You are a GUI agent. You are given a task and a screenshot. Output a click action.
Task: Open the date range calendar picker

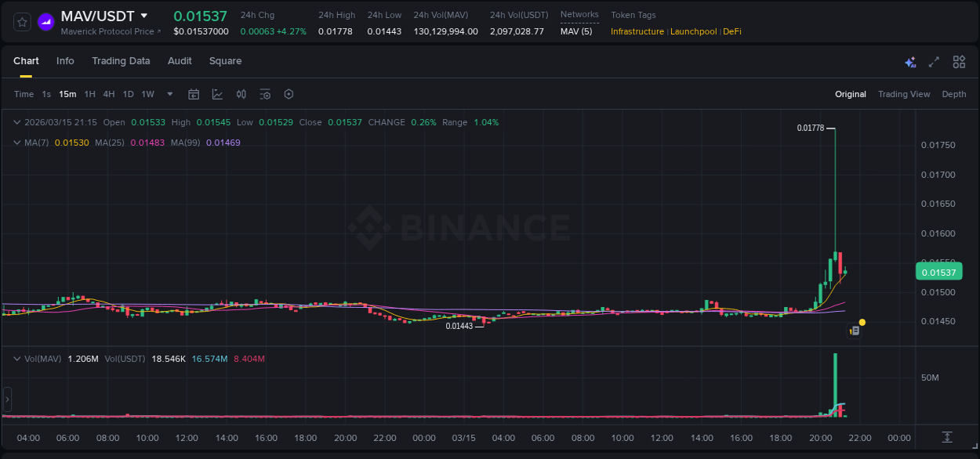[x=194, y=94]
